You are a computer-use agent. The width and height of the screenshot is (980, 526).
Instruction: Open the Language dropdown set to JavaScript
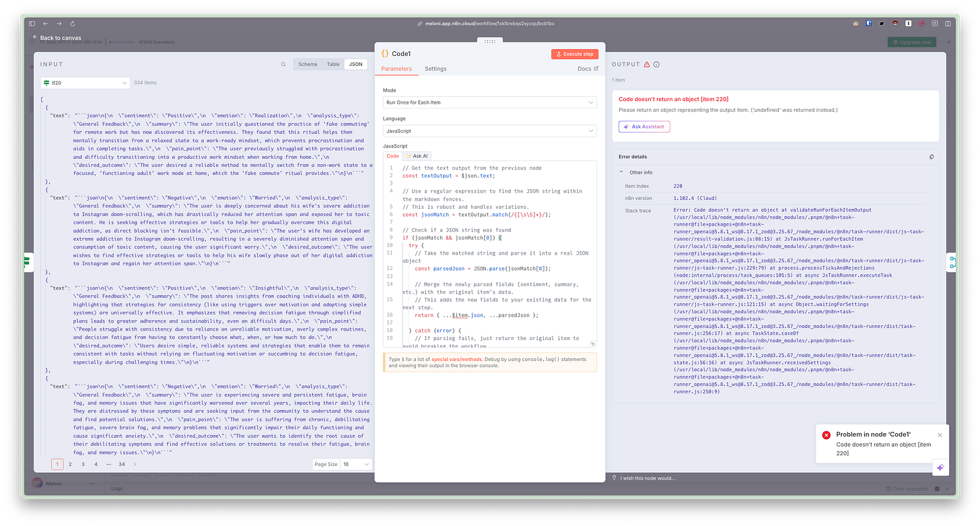pos(489,131)
